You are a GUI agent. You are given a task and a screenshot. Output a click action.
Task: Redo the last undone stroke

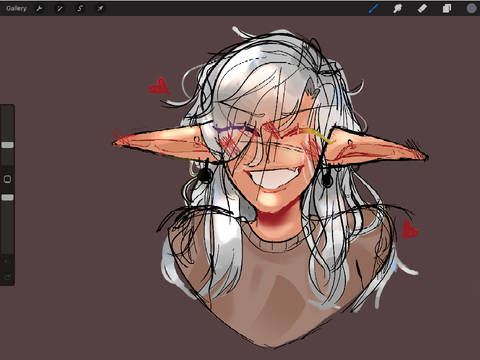click(7, 277)
